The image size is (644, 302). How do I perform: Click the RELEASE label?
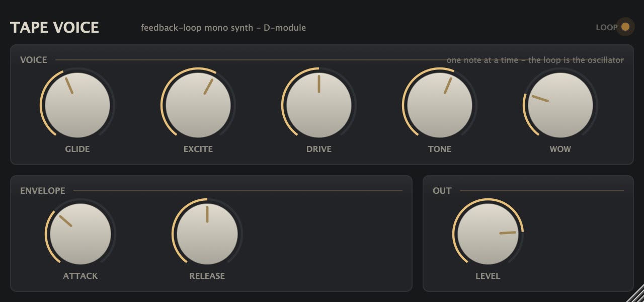point(207,276)
